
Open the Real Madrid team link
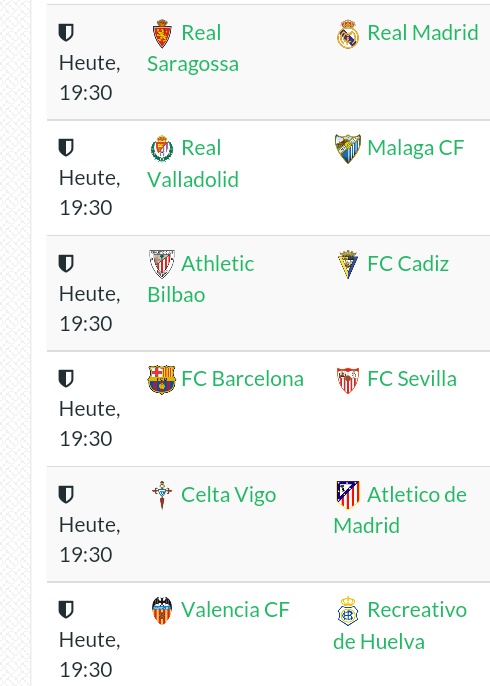pyautogui.click(x=423, y=33)
